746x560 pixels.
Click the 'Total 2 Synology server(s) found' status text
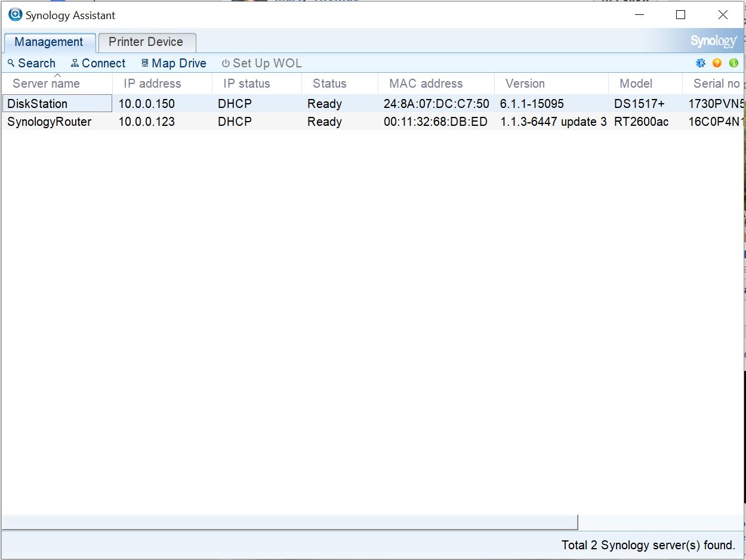[x=649, y=545]
